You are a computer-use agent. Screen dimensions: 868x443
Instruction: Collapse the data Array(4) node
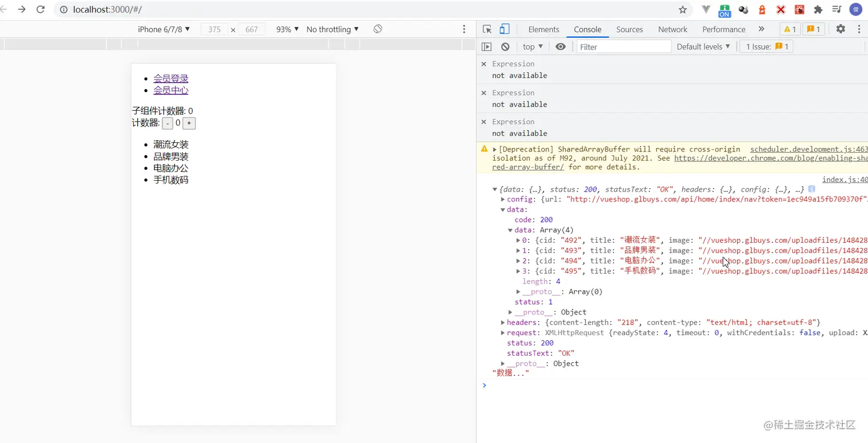pos(510,230)
